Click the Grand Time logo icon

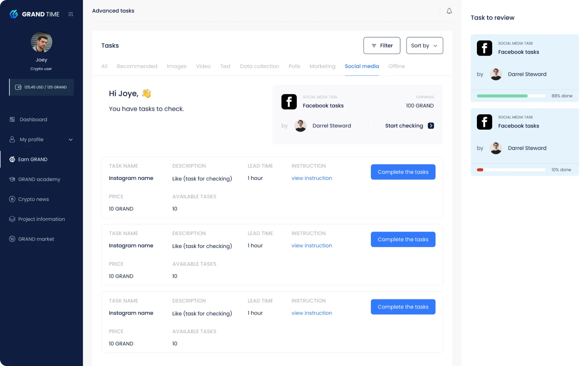coord(14,14)
